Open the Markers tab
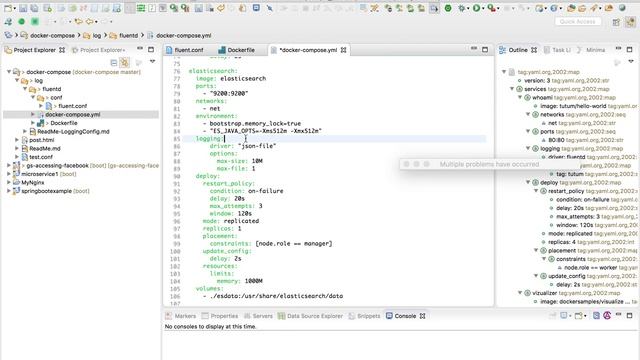This screenshot has height=360, width=640. [181, 316]
